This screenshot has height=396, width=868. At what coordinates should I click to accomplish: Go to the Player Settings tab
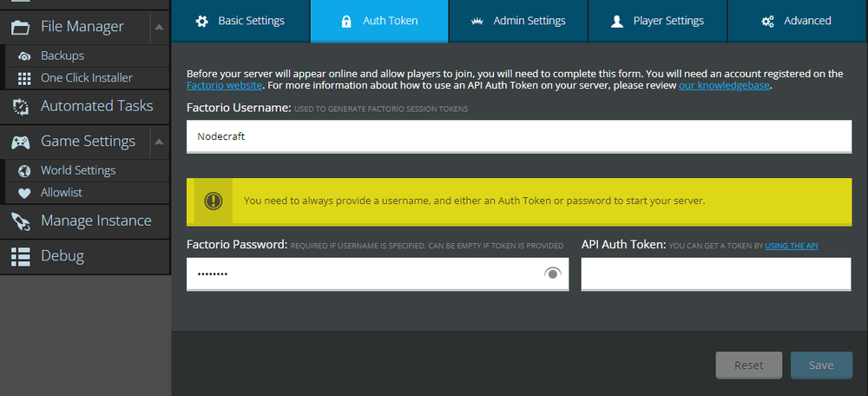tap(657, 21)
